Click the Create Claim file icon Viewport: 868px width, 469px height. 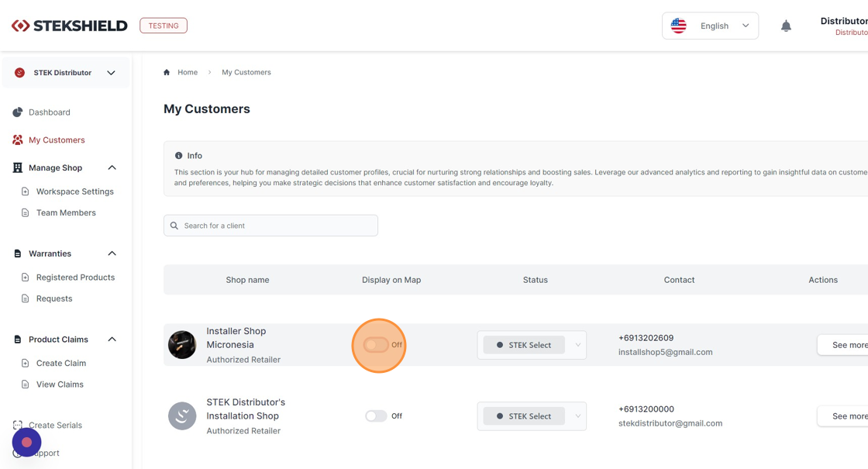(25, 364)
